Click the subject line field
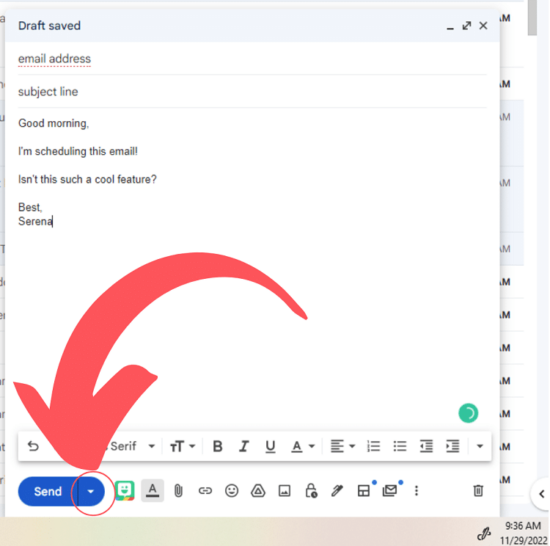Screen dimensions: 550x546 [252, 92]
